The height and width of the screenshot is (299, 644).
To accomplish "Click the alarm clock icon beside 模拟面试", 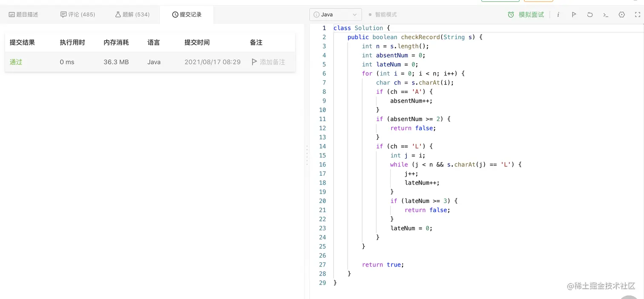I will click(x=511, y=15).
